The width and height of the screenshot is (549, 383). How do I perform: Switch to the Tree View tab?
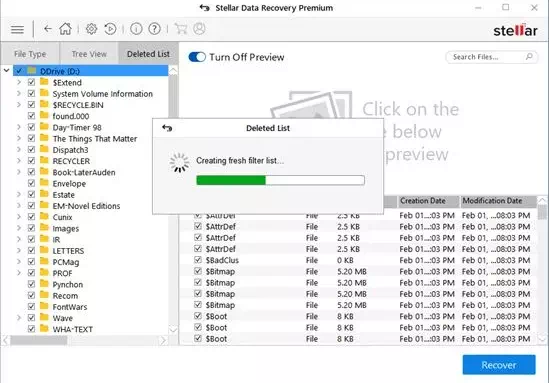(89, 54)
